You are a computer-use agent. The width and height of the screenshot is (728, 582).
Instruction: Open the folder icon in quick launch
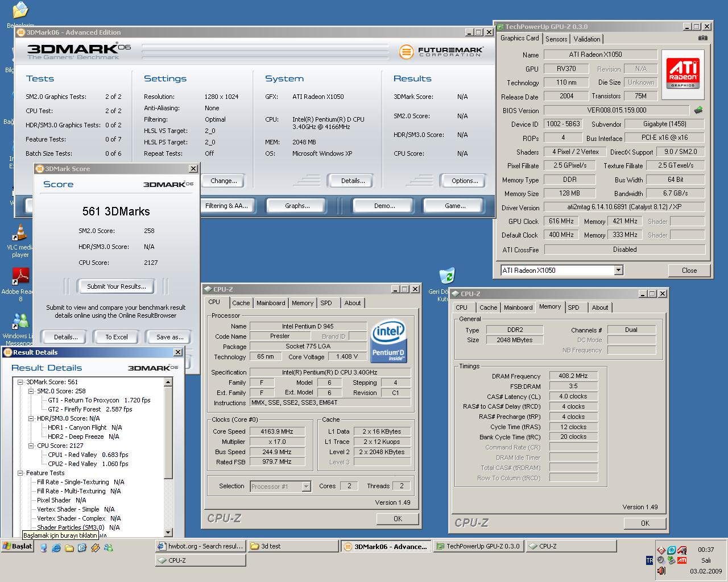pos(69,548)
